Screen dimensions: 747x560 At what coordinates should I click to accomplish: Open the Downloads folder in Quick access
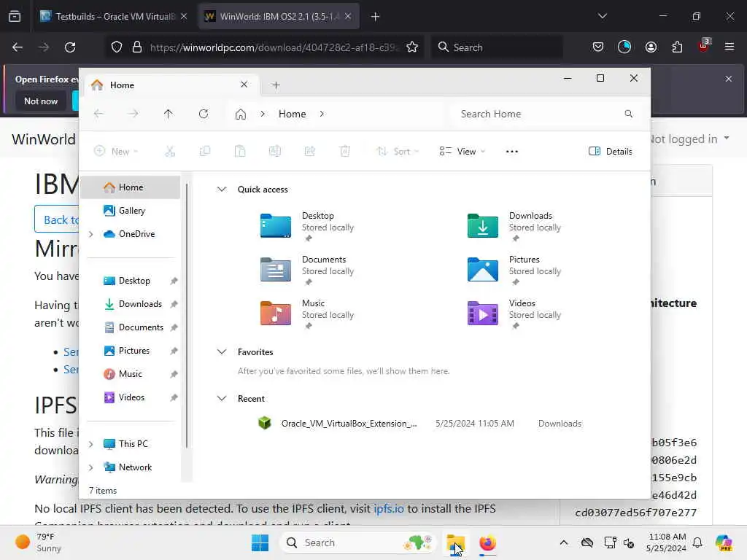514,226
